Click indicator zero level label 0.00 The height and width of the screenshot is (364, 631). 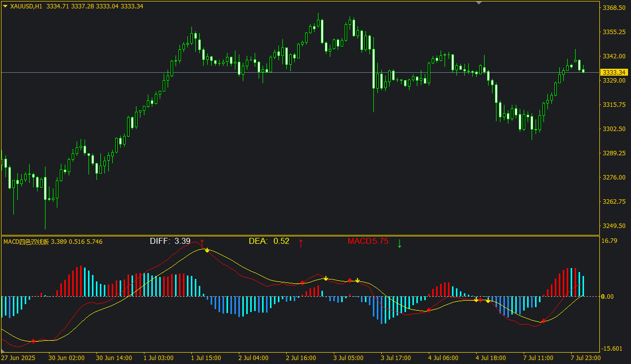tap(608, 297)
